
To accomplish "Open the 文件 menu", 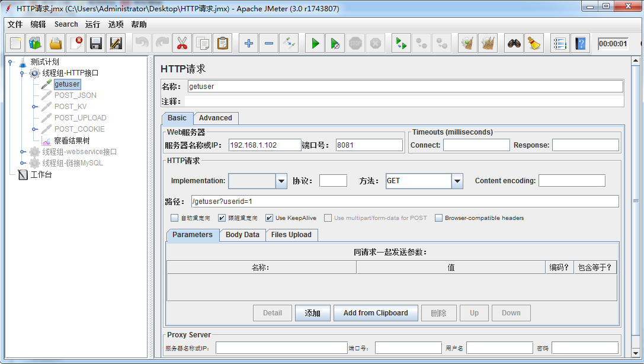I will pos(15,24).
